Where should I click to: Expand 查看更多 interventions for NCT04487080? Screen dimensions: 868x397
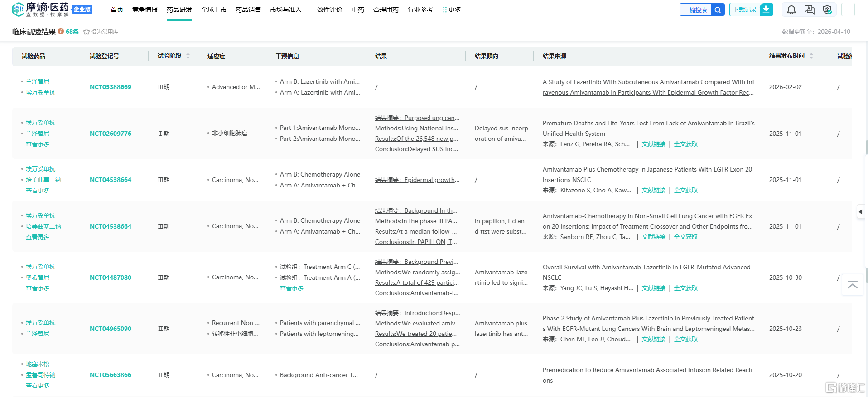pos(292,288)
